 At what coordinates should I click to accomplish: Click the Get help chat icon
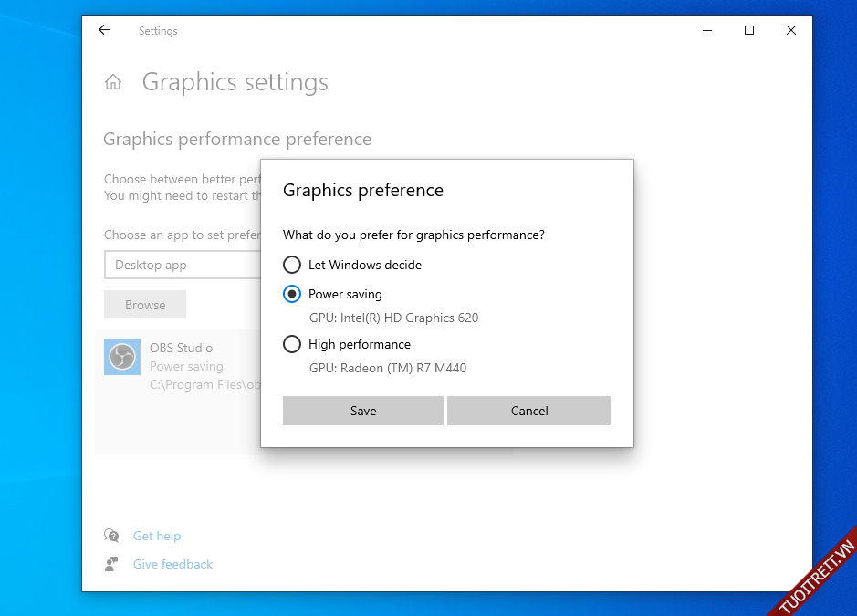click(111, 536)
